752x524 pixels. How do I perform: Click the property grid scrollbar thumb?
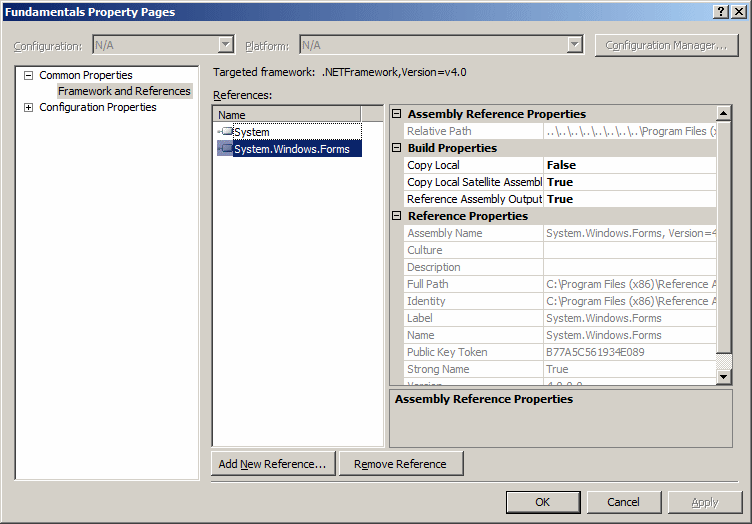pos(724,237)
